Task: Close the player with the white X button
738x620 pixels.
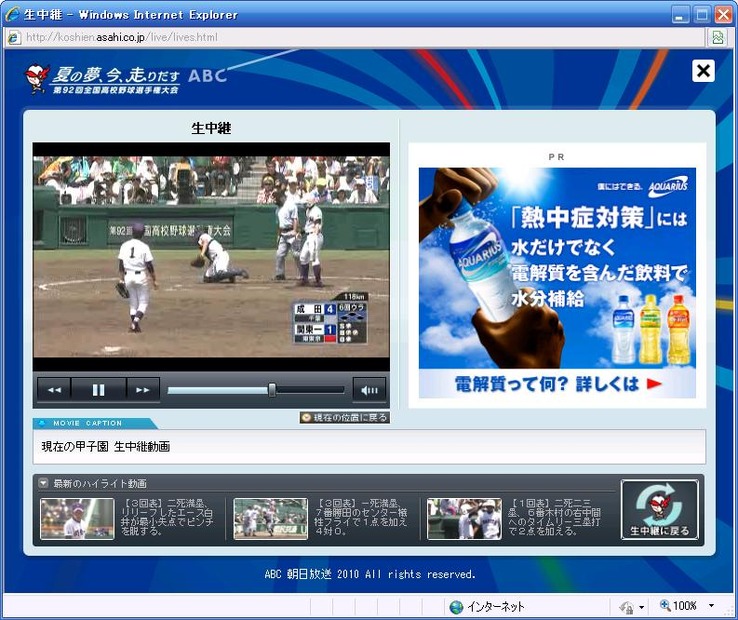Action: tap(703, 71)
